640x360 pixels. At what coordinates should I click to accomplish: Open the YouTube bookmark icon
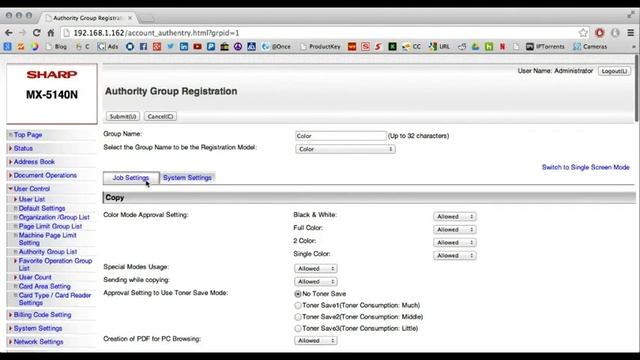198,47
